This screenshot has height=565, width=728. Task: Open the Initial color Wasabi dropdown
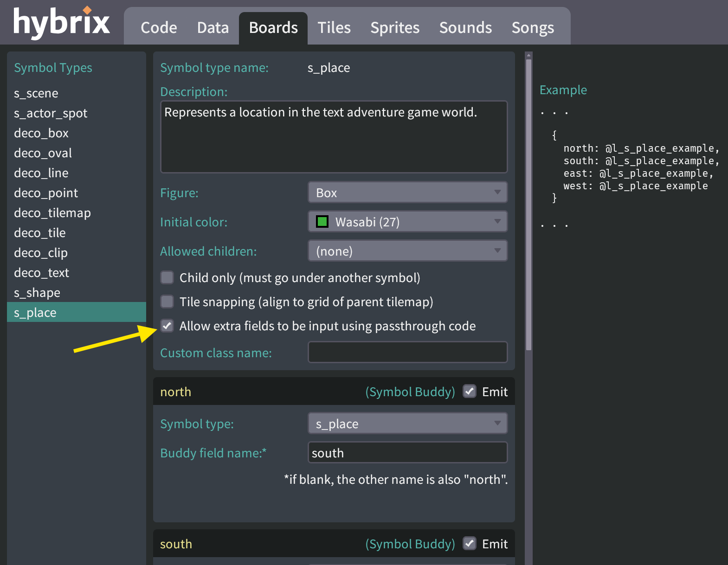(408, 222)
